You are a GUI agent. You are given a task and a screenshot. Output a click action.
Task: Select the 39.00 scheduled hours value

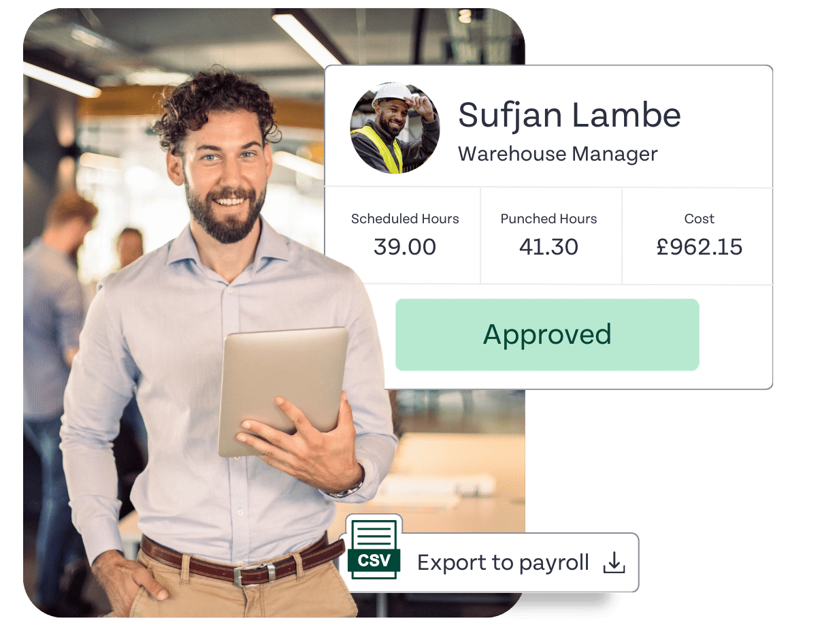tap(405, 246)
